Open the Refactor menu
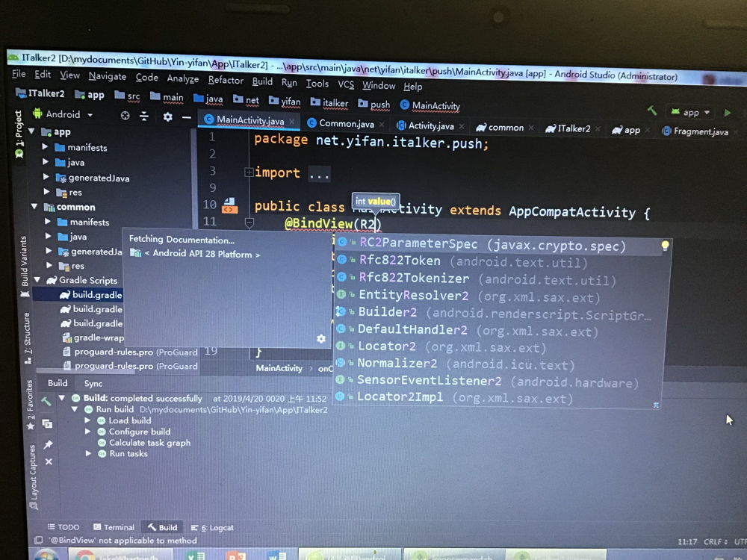The height and width of the screenshot is (560, 747). [226, 80]
